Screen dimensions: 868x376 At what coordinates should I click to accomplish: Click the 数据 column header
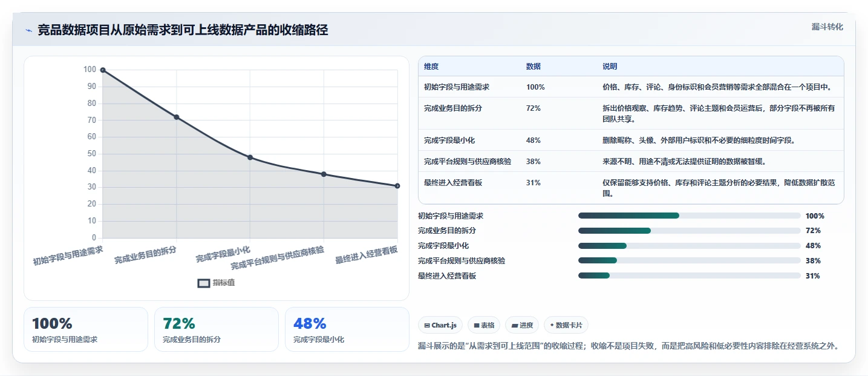(x=534, y=66)
